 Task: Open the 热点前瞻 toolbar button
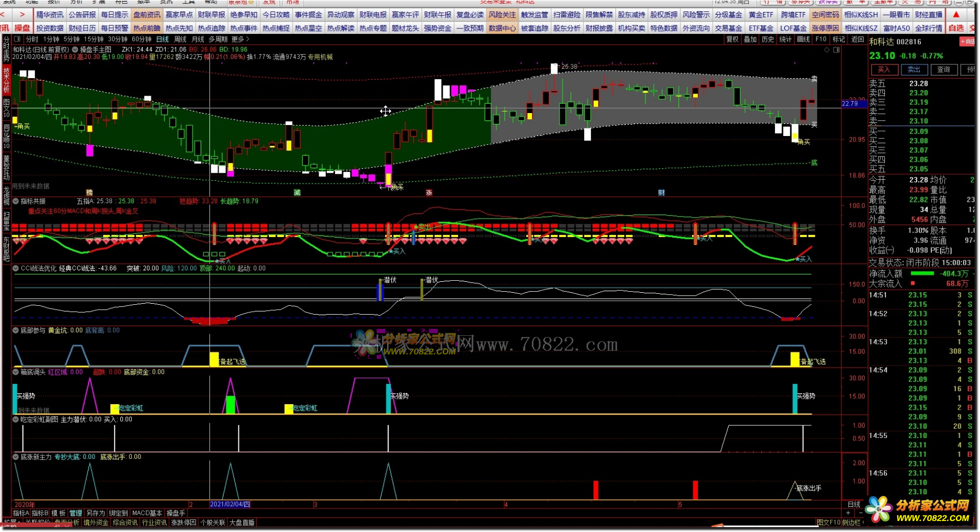point(147,28)
